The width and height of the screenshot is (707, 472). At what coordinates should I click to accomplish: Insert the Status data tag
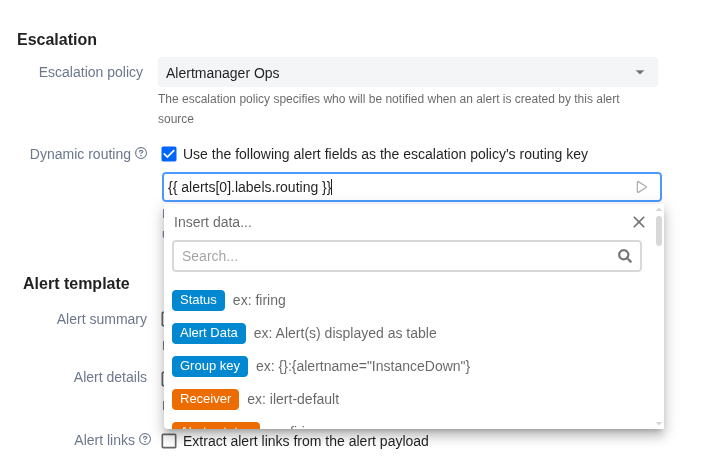198,300
